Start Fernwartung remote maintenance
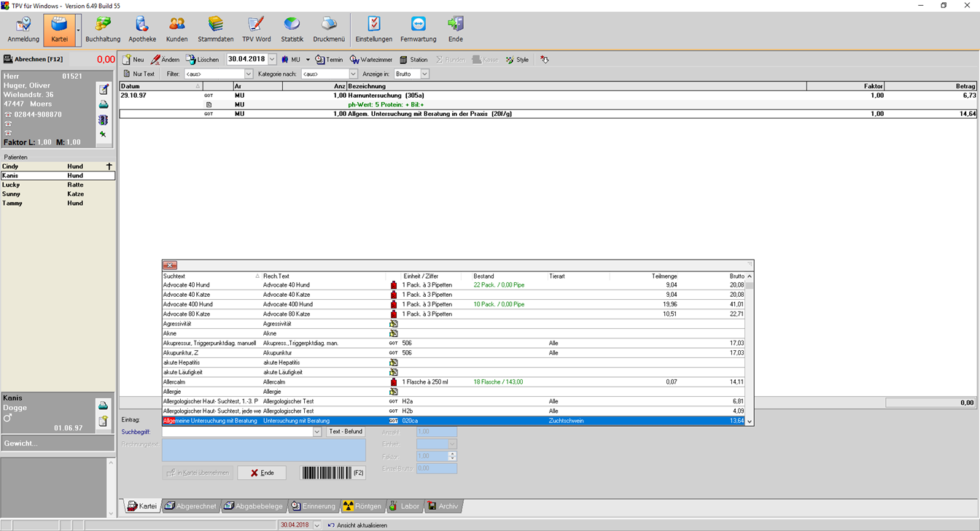This screenshot has height=531, width=980. 419,30
